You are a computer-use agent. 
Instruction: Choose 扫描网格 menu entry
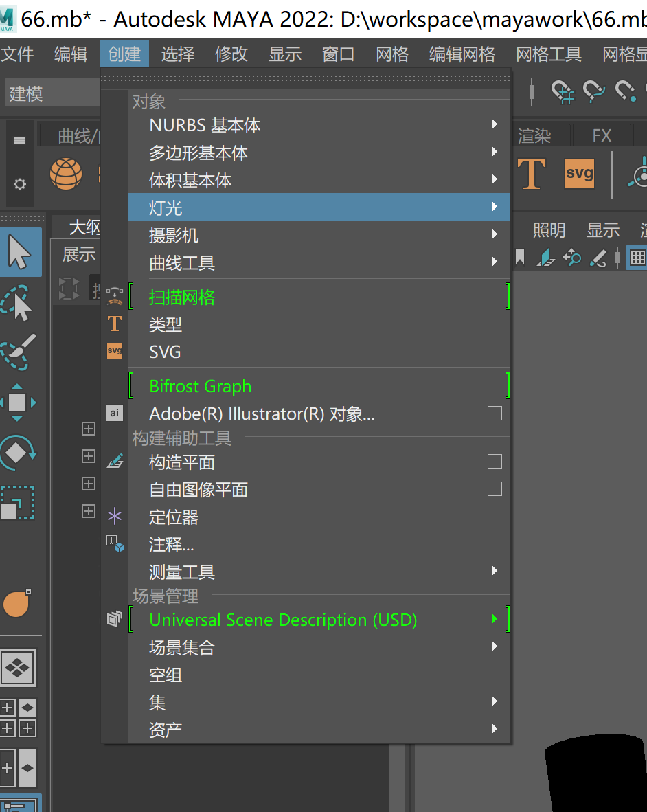point(319,296)
